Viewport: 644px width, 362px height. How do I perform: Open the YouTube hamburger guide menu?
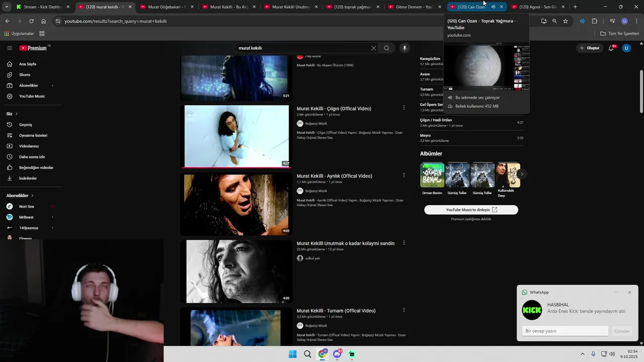pos(10,48)
